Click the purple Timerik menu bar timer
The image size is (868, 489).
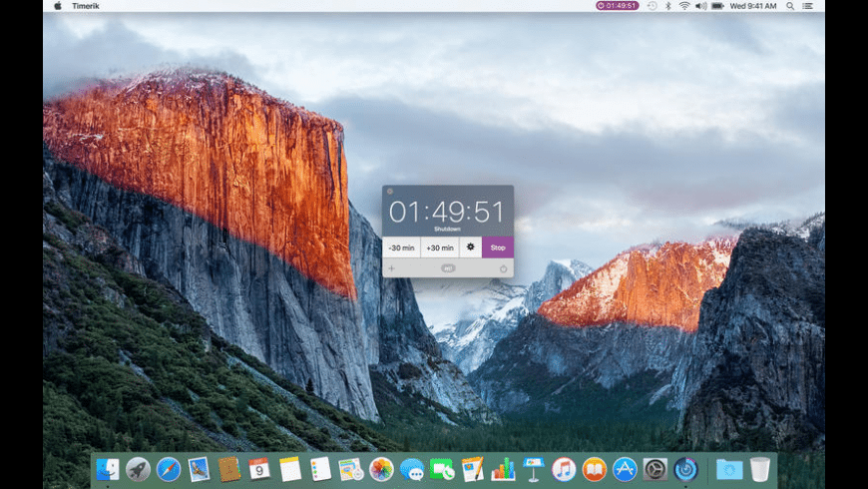click(618, 6)
